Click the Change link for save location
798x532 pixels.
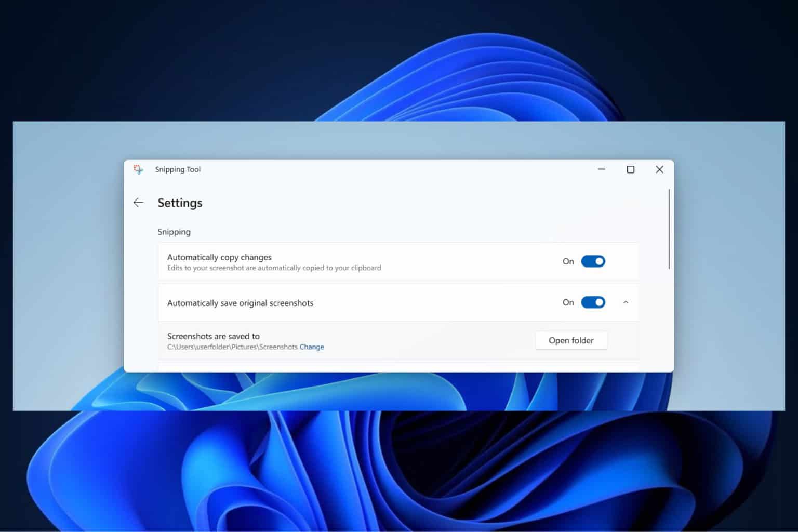312,347
